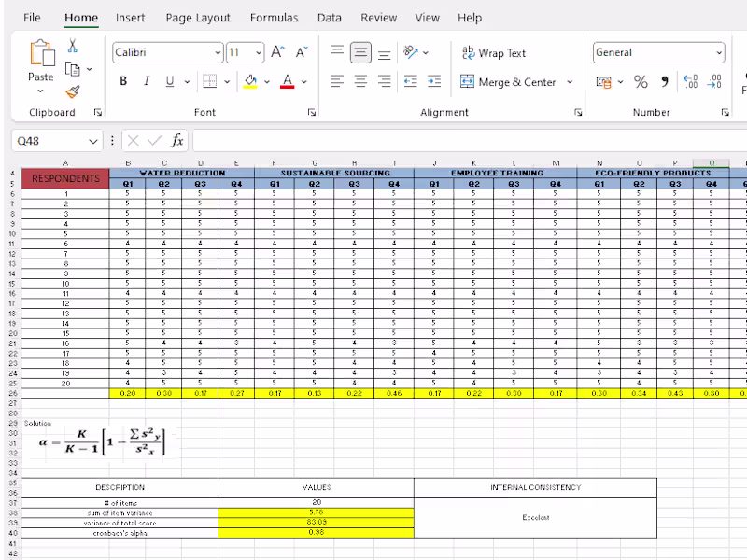Click the Enter checkmark formula icon
Screen dimensions: 747x560
click(154, 141)
